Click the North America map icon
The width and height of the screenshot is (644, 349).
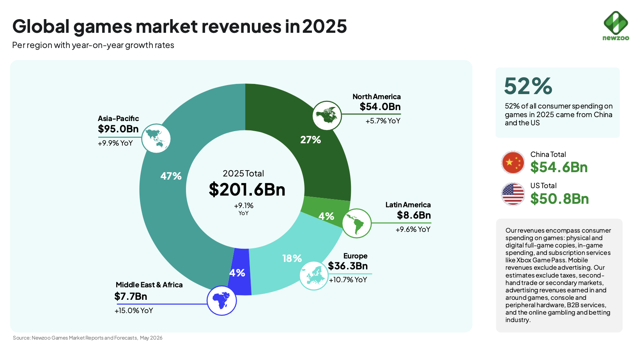point(327,116)
